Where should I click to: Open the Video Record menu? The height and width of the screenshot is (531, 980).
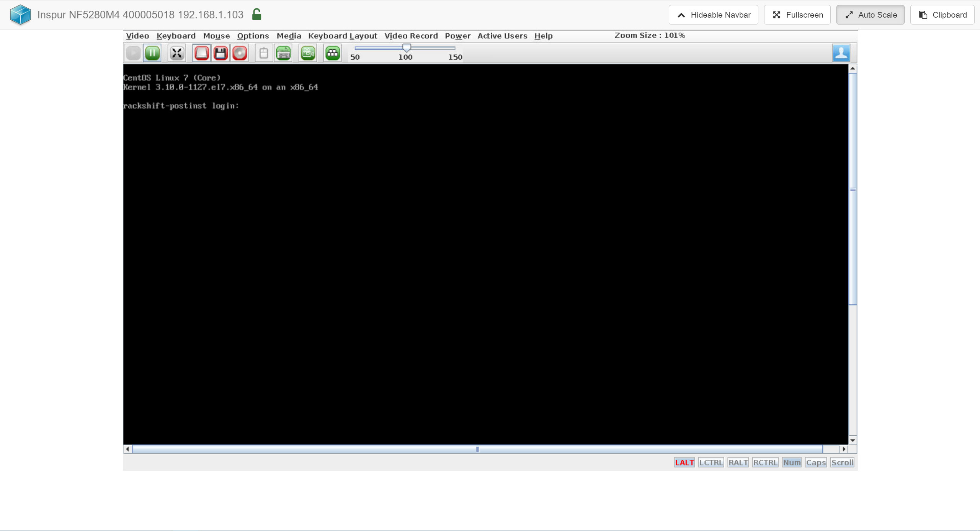coord(411,36)
